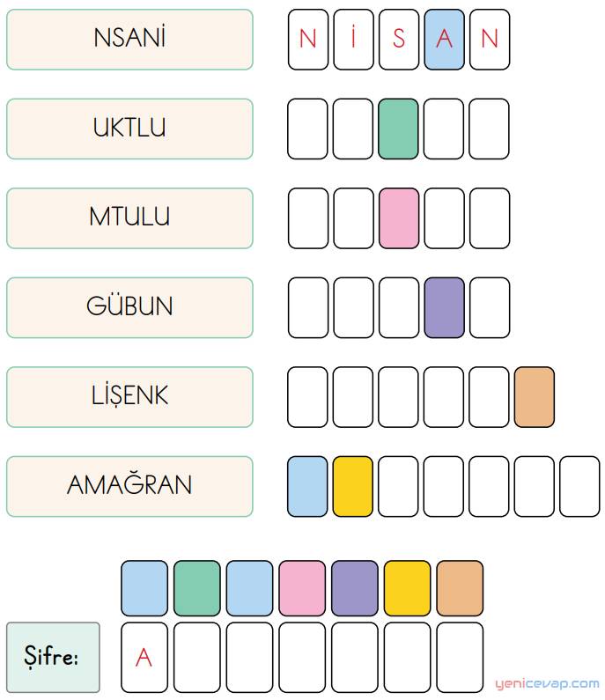The height and width of the screenshot is (700, 605).
Task: Select the LİŞENK scrambled word box
Action: pyautogui.click(x=129, y=397)
